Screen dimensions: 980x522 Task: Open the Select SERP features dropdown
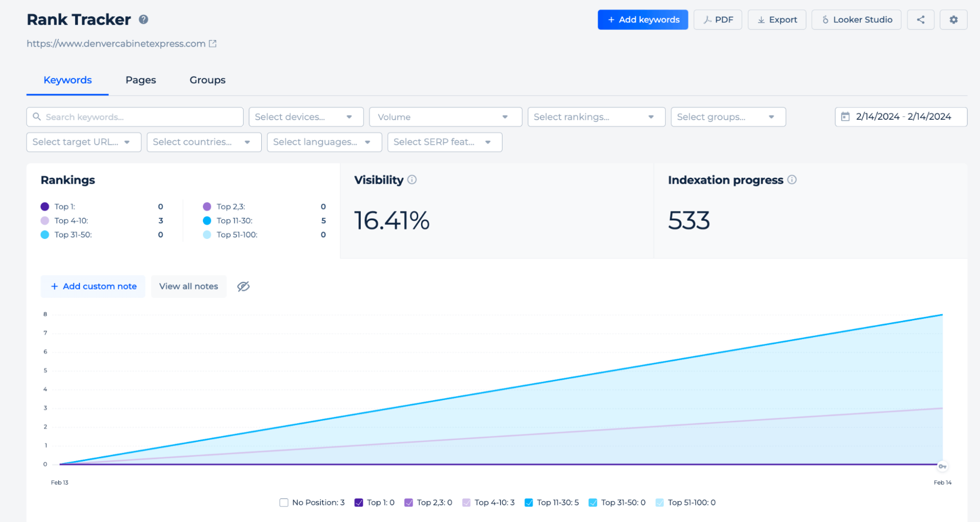click(445, 142)
